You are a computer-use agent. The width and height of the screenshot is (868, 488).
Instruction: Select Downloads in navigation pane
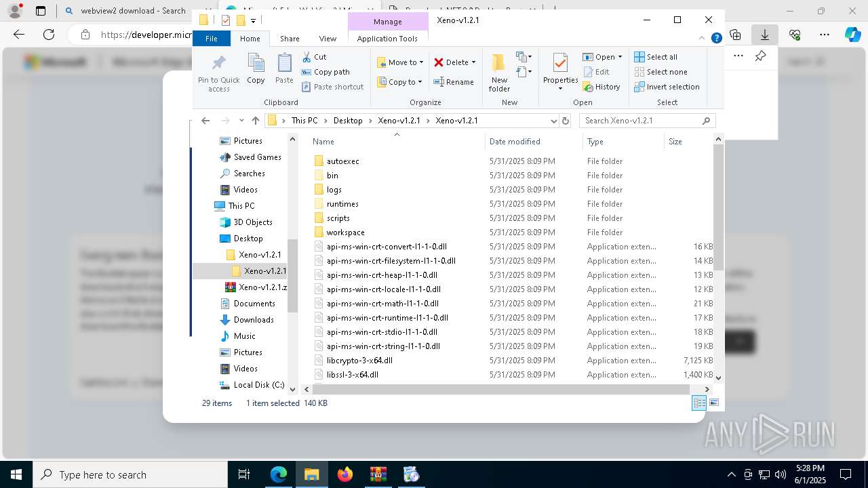(x=254, y=320)
